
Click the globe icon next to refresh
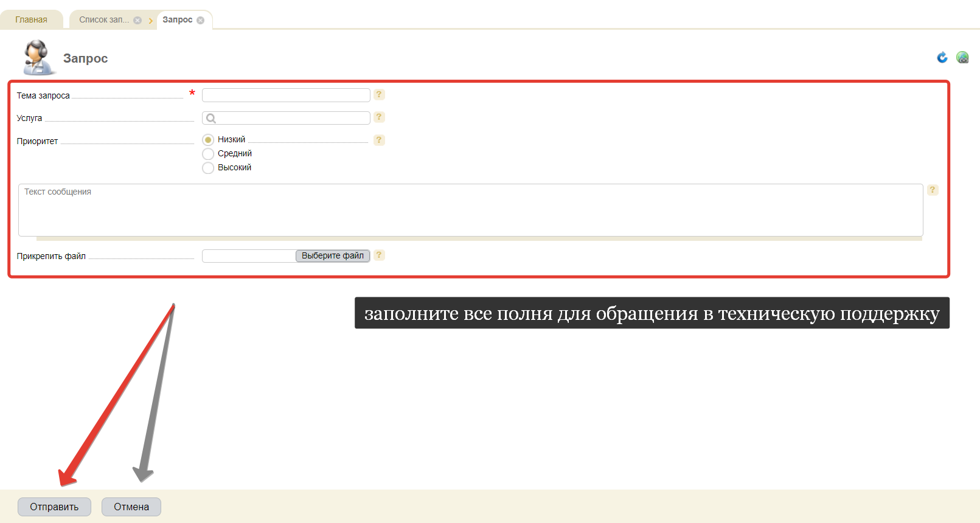(x=962, y=57)
